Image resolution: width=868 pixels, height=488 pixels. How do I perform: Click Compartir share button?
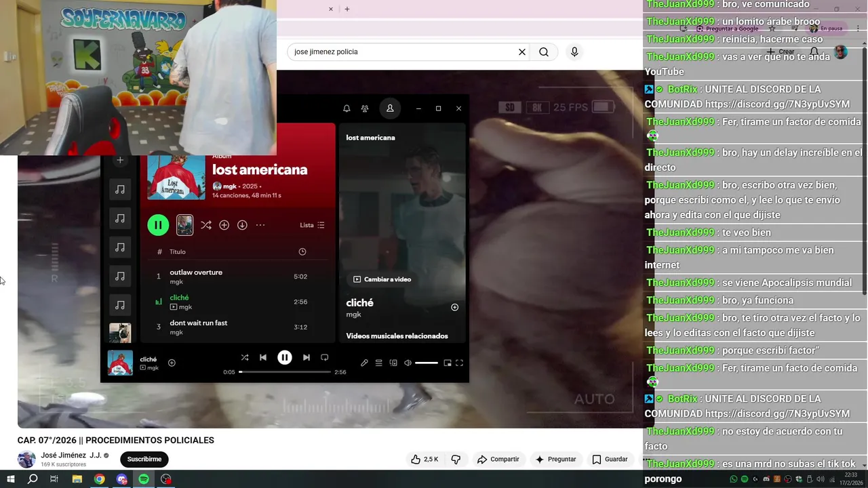tap(498, 460)
